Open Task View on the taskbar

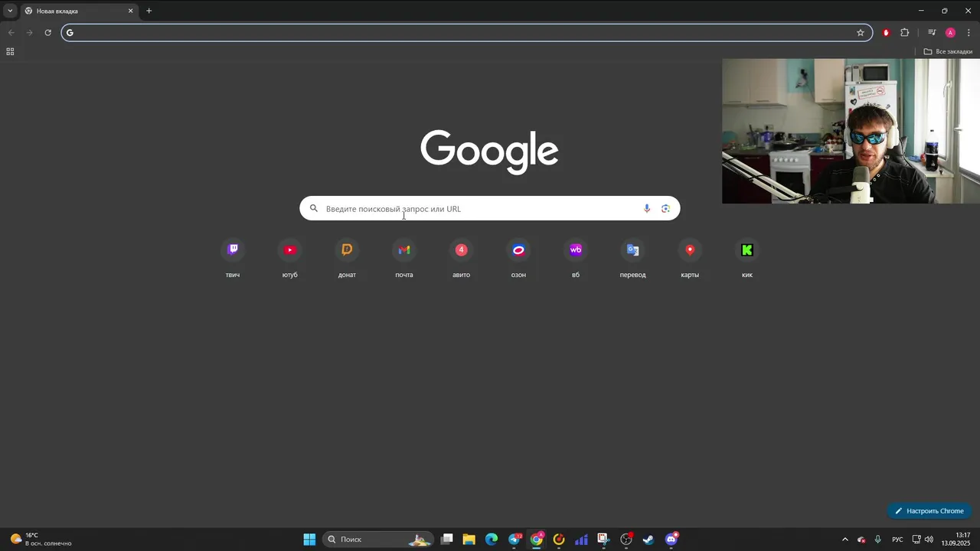(x=447, y=540)
